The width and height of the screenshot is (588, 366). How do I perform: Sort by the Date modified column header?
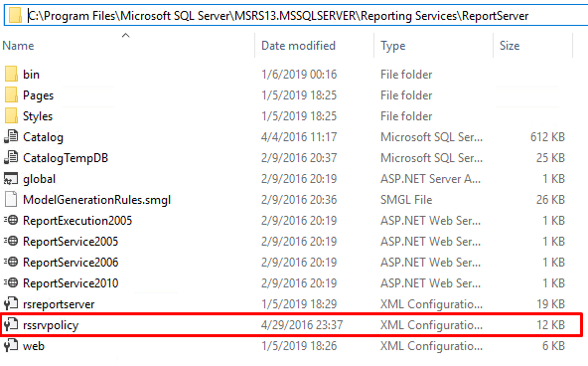[x=298, y=46]
